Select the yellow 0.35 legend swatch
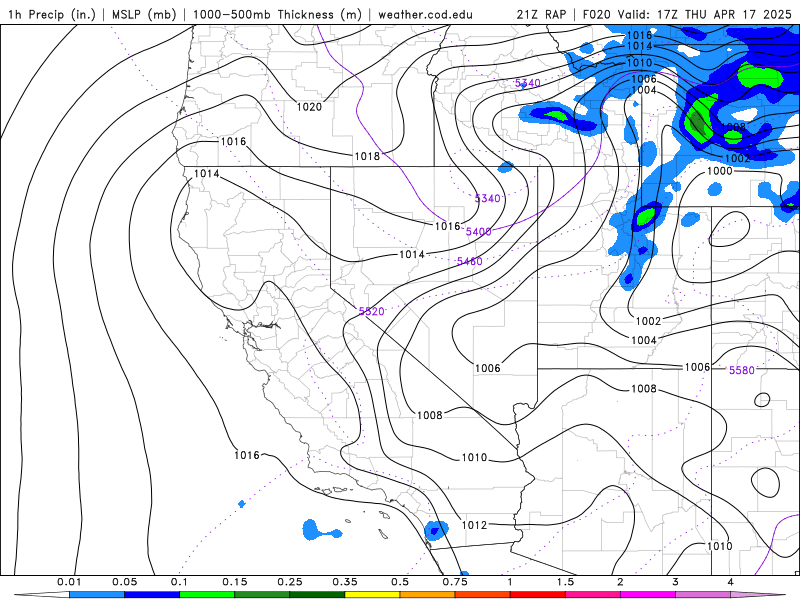This screenshot has width=800, height=600. click(372, 595)
